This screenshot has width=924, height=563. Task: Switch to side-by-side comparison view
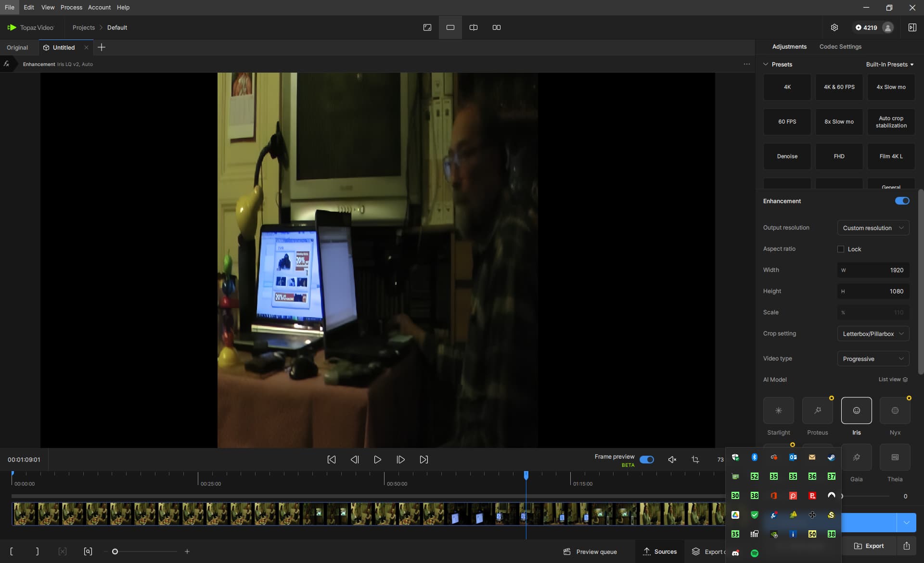pyautogui.click(x=497, y=27)
